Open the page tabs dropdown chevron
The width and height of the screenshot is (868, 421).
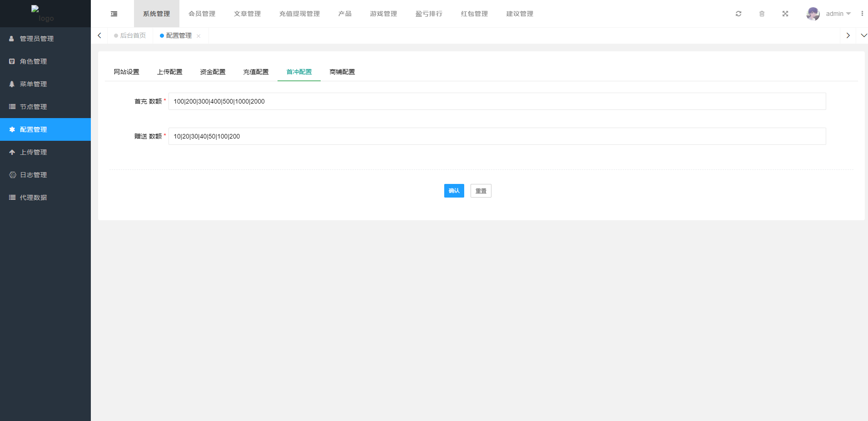click(x=863, y=35)
